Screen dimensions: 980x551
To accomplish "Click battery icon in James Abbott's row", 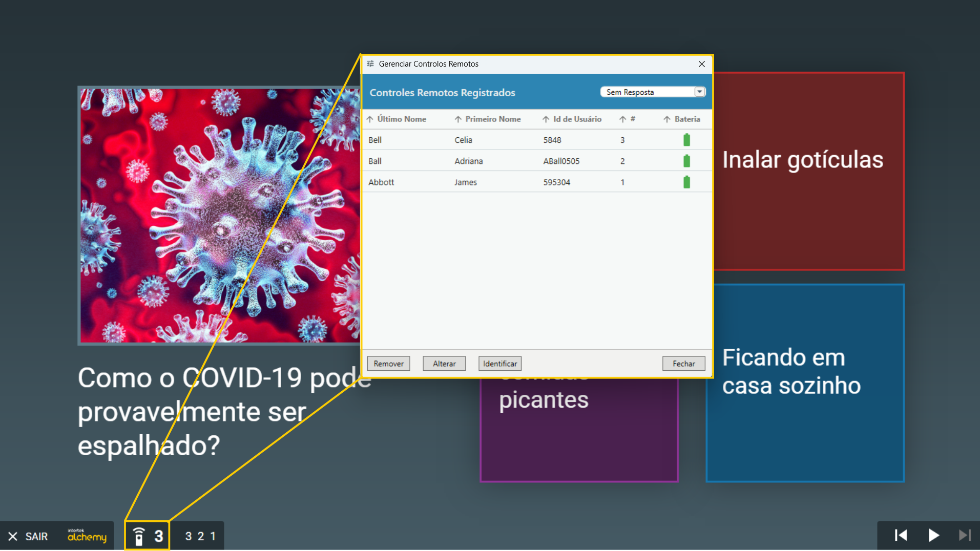I will coord(686,182).
